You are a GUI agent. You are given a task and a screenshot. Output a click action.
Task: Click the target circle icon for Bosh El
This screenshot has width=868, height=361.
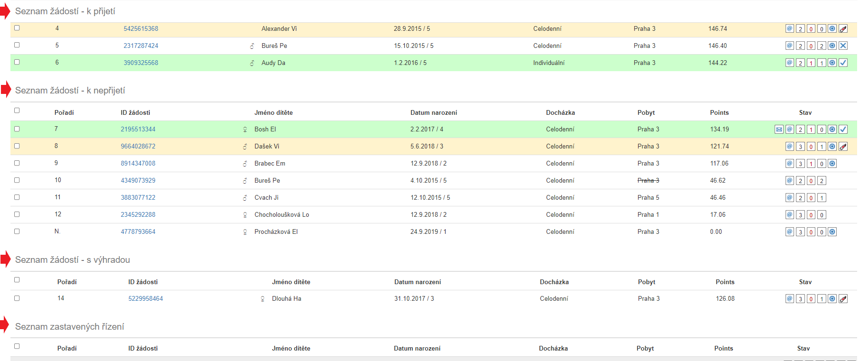[x=832, y=129]
